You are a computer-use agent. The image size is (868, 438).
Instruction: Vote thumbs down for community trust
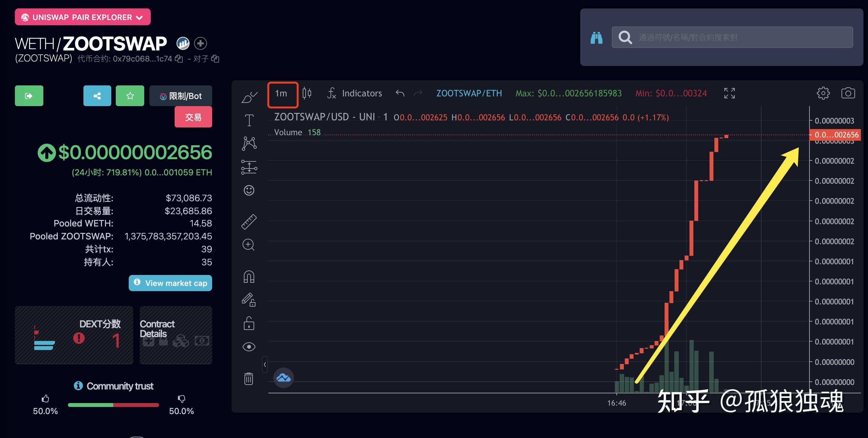click(181, 399)
